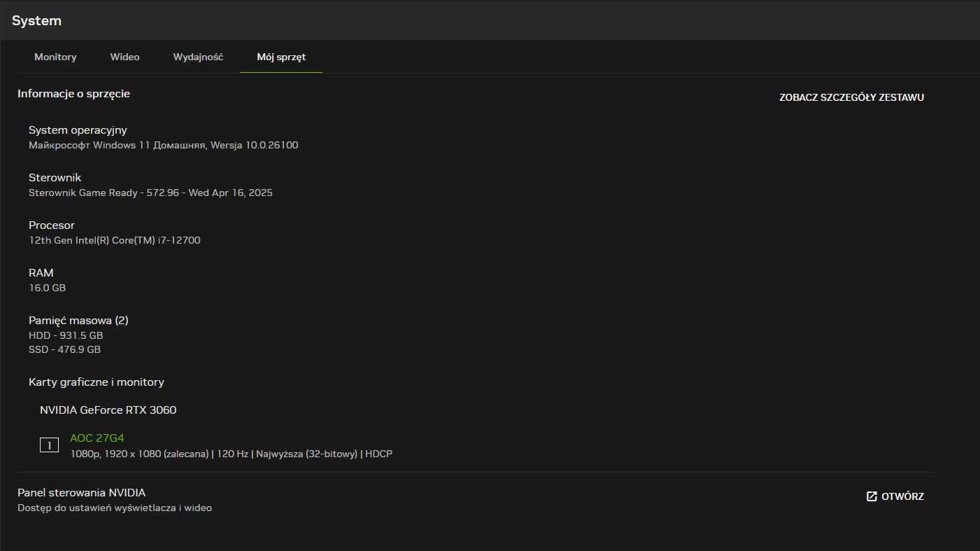The height and width of the screenshot is (551, 980).
Task: Click the Pamięć masowa (2) label
Action: (78, 321)
